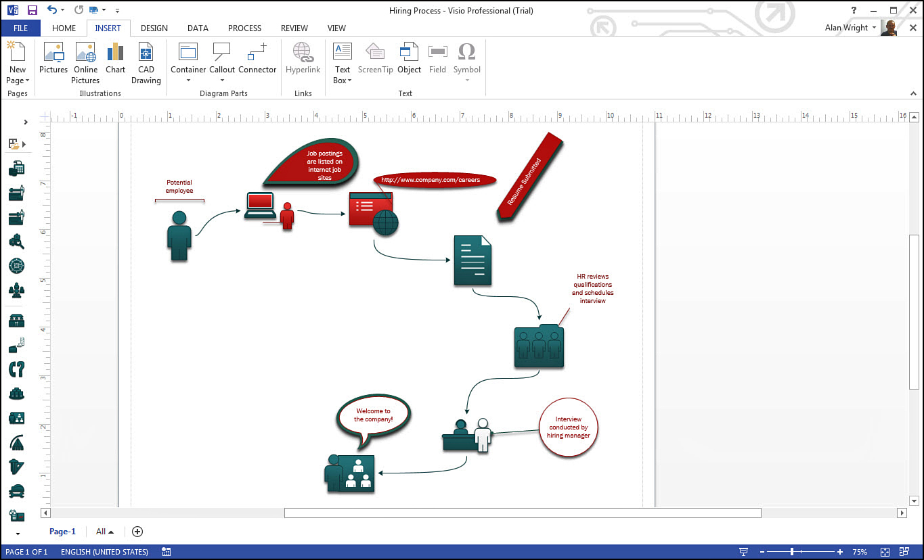Switch to the DATA tab
This screenshot has height=560, width=924.
pyautogui.click(x=198, y=28)
